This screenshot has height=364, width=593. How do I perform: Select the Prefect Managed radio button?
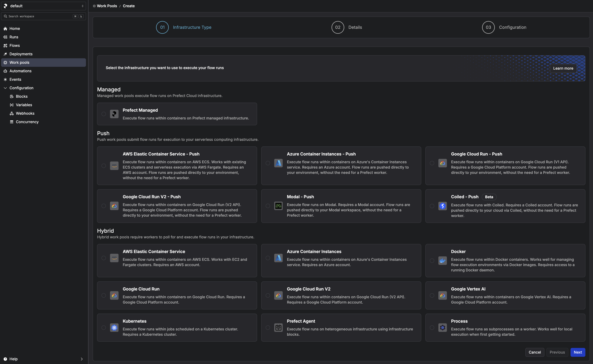pos(104,114)
